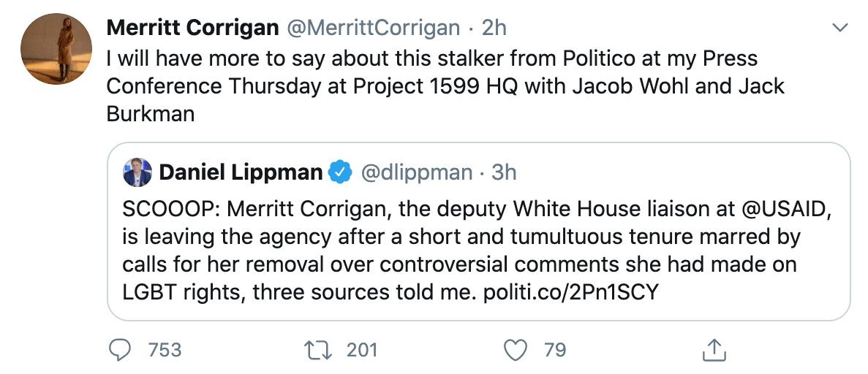Screen dimensions: 868x374
Task: Visit the @dlippman handle
Action: click(x=417, y=172)
